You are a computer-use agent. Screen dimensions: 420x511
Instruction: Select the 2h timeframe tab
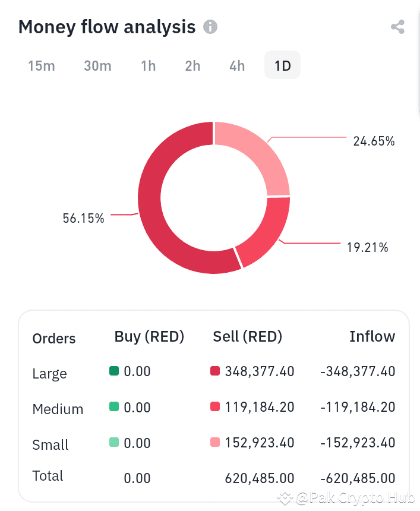[192, 66]
